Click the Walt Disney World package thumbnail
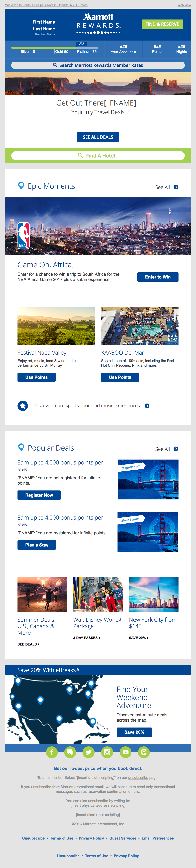Screen dimensions: 196x868 tap(98, 595)
